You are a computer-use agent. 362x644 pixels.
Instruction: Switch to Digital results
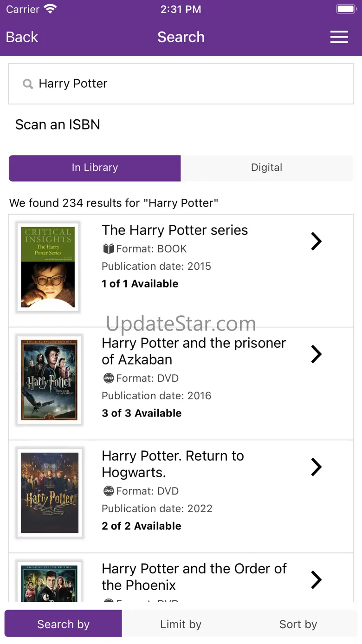[267, 168]
